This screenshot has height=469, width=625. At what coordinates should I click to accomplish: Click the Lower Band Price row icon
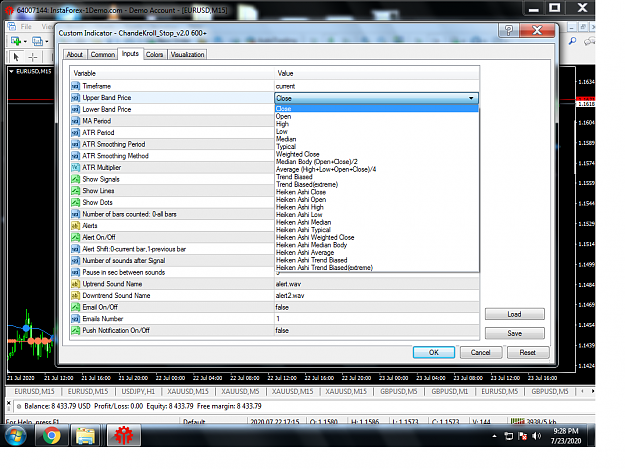(x=76, y=109)
